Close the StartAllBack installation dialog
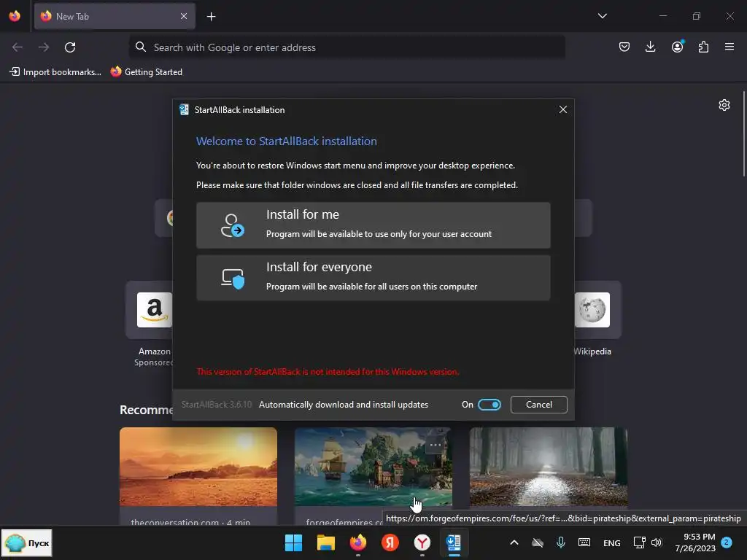747x560 pixels. (x=562, y=109)
